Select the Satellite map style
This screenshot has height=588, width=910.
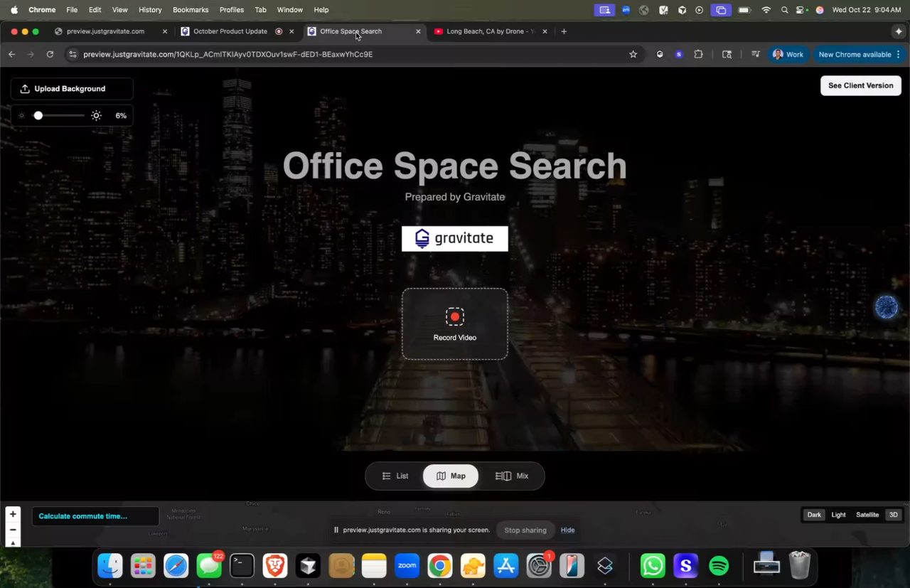[867, 515]
